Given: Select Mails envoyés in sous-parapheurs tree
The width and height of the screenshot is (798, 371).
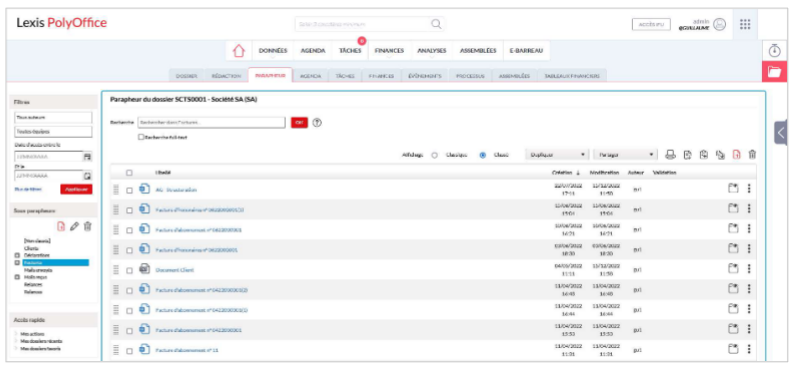Looking at the screenshot, I should point(38,270).
